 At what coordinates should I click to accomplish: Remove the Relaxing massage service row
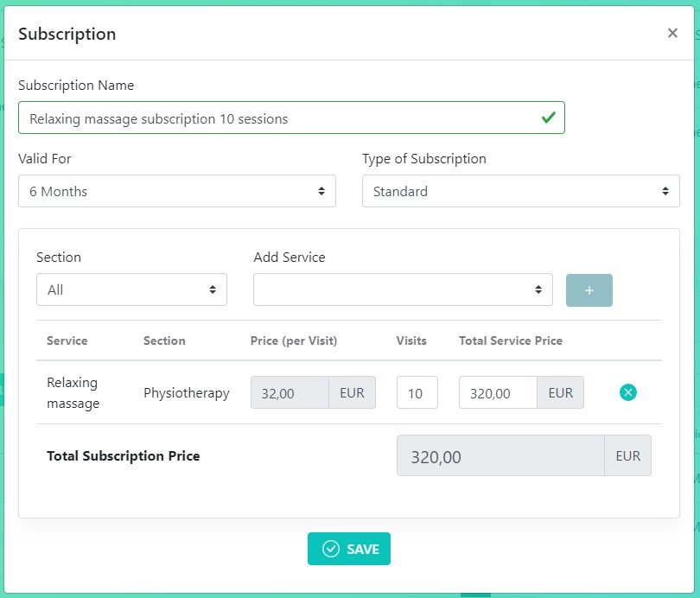click(628, 392)
